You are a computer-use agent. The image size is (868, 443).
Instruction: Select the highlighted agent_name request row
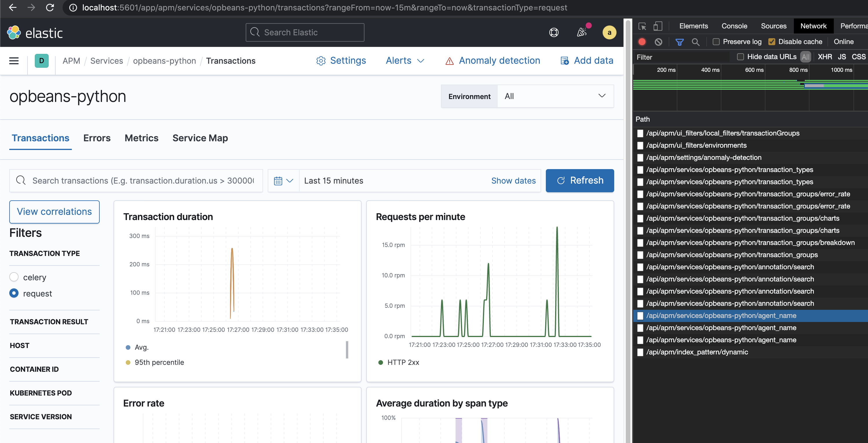pos(750,316)
